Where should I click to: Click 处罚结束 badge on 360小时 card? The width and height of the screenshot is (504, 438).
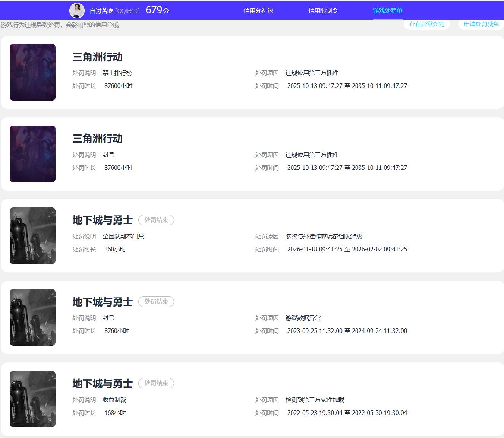click(x=156, y=220)
